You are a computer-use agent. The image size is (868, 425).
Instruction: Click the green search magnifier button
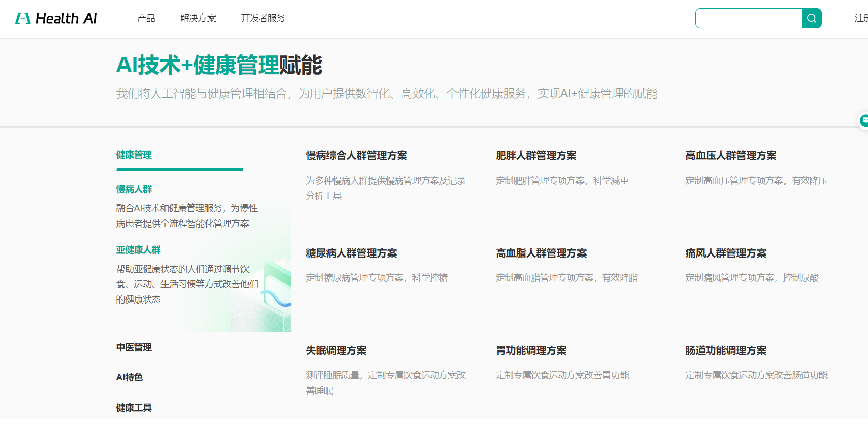pyautogui.click(x=812, y=18)
